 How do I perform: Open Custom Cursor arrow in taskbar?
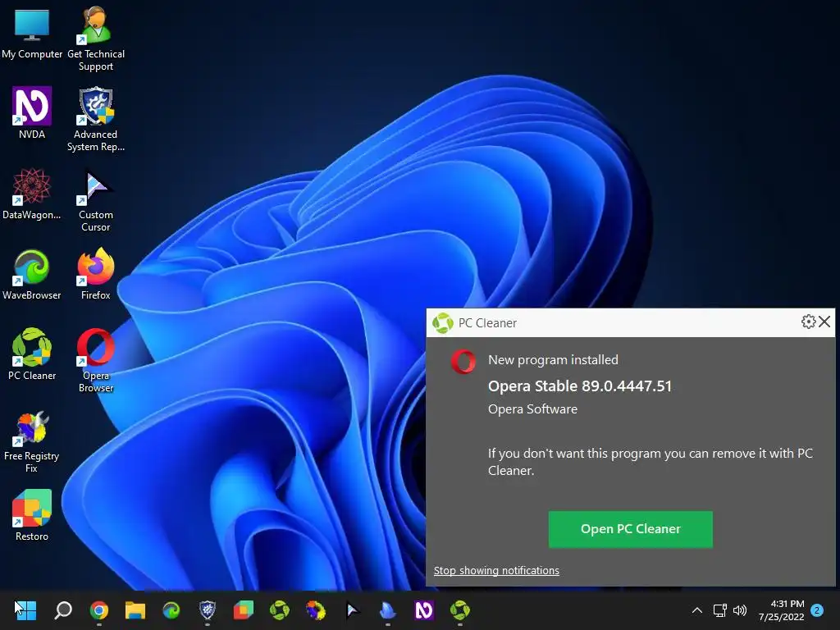(352, 610)
